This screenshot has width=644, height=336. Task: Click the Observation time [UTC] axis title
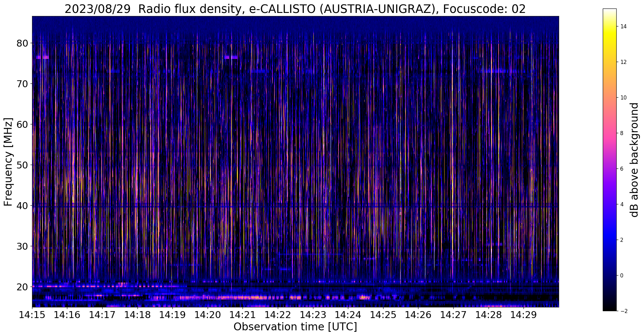pos(295,327)
